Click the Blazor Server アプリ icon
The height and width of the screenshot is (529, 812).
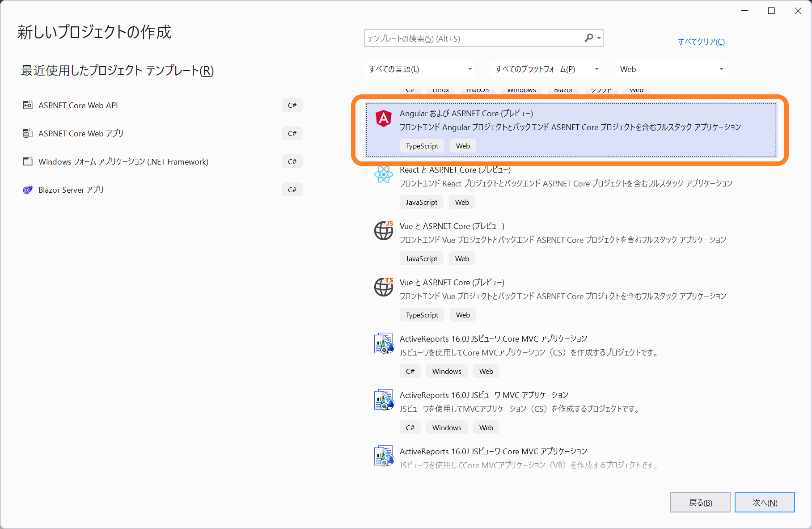point(28,190)
